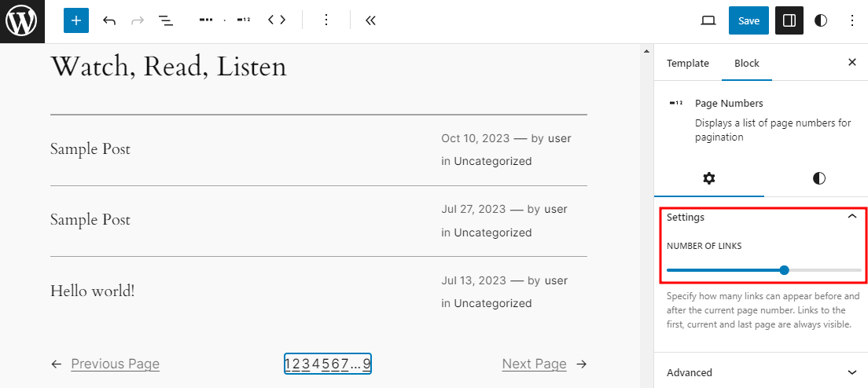The width and height of the screenshot is (868, 388).
Task: Click the Save button
Action: click(748, 21)
